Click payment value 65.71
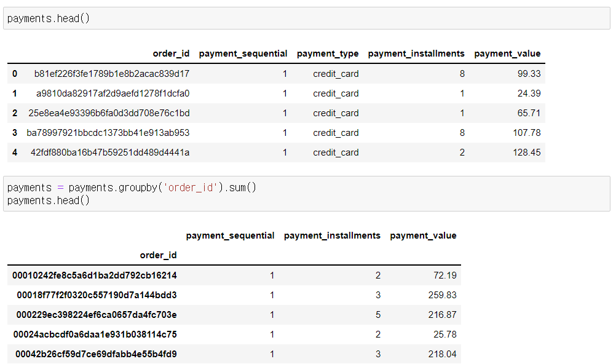 (529, 113)
